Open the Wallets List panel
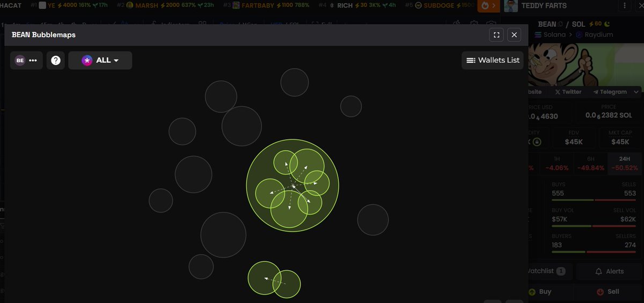644x303 pixels. [493, 60]
